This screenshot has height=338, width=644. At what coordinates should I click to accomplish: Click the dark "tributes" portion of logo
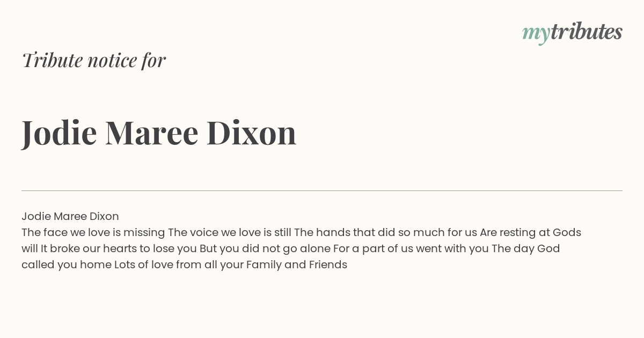(x=587, y=32)
